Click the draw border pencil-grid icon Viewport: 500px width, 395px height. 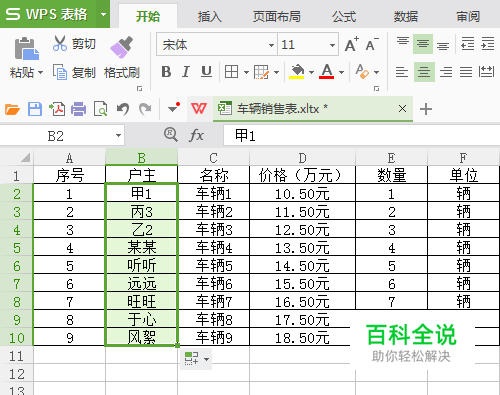(261, 72)
